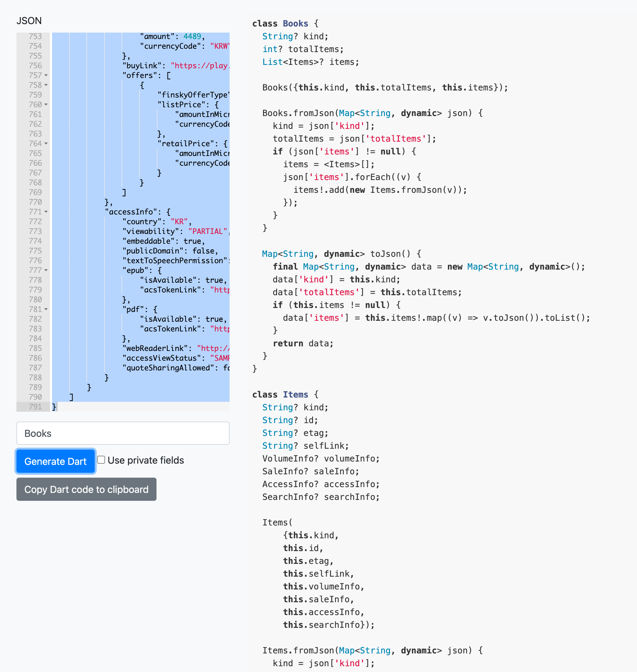Collapse the retailPrice fold on line 764
Viewport: 637px width, 672px height.
(46, 144)
